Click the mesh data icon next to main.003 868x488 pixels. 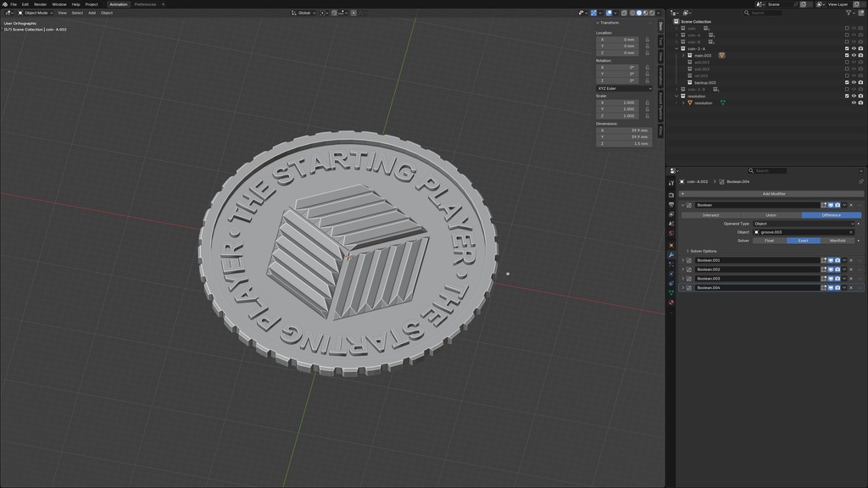(721, 55)
